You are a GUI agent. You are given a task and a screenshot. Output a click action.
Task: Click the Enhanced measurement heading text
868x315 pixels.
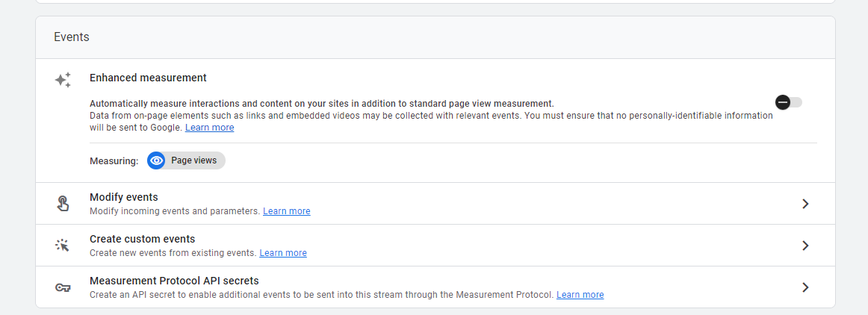pos(148,78)
